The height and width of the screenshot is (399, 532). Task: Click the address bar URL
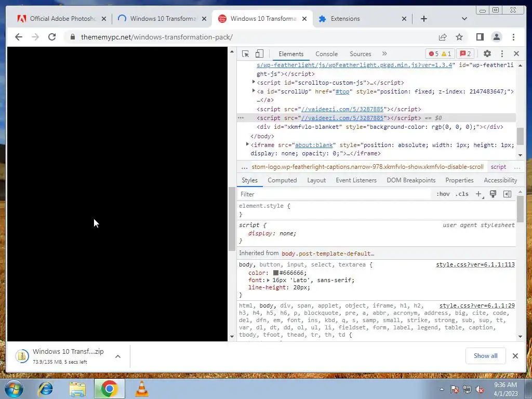157,37
